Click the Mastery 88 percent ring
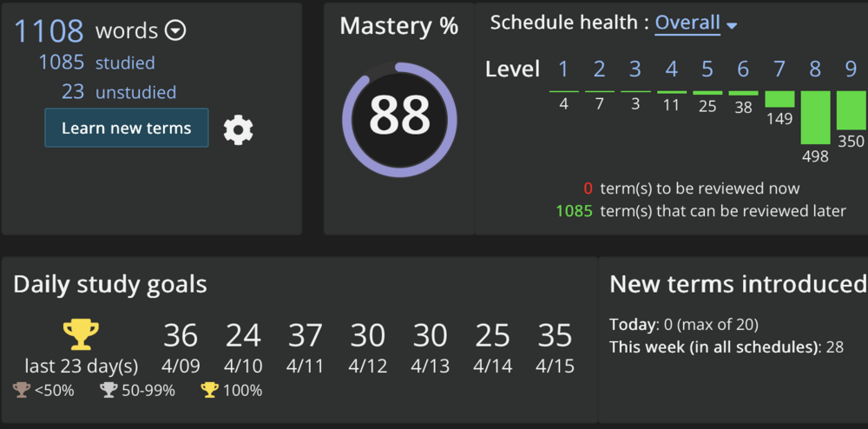868x429 pixels. click(x=399, y=117)
